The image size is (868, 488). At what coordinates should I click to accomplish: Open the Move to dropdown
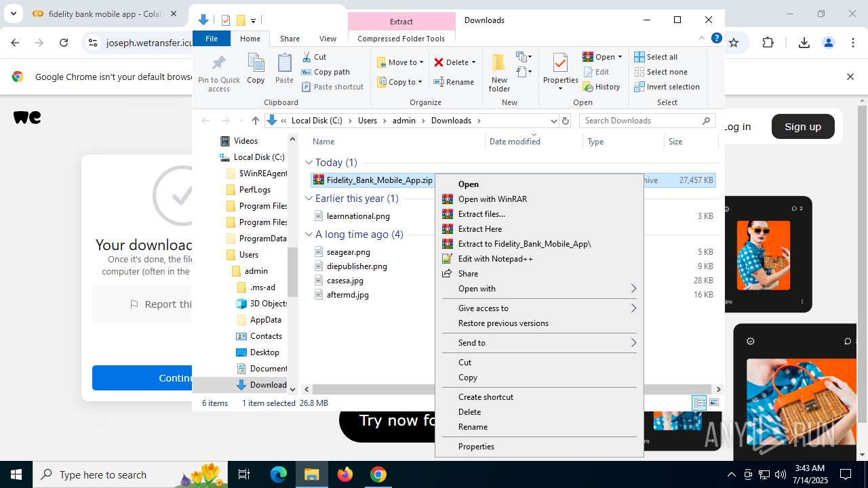click(400, 62)
